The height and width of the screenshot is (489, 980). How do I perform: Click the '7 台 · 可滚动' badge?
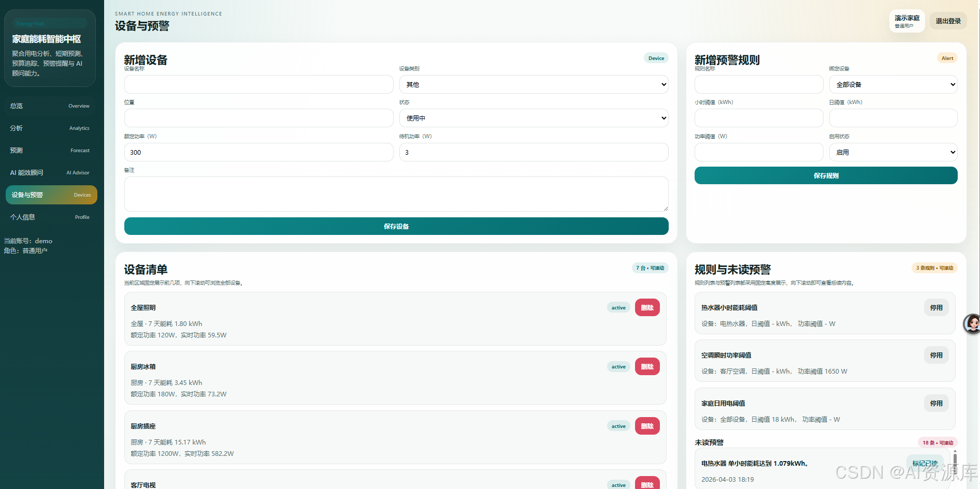pos(650,268)
